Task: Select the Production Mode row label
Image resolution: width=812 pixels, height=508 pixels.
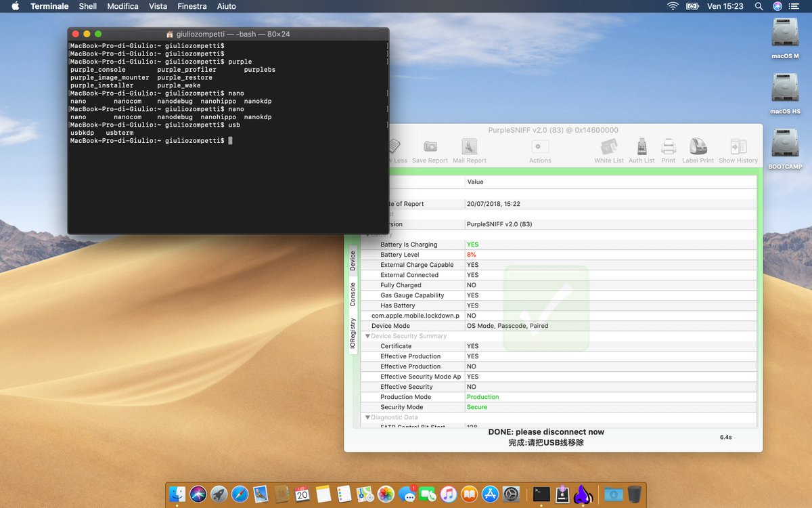Action: 405,397
